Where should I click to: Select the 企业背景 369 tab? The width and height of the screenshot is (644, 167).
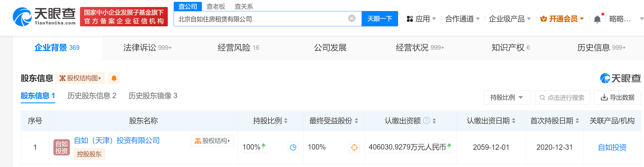coord(57,48)
